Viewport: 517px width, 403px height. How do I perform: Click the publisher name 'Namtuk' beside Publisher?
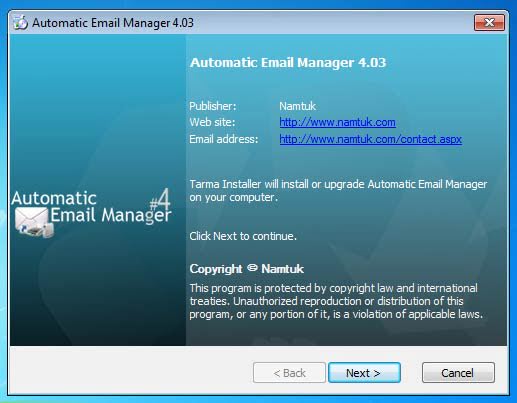coord(297,106)
